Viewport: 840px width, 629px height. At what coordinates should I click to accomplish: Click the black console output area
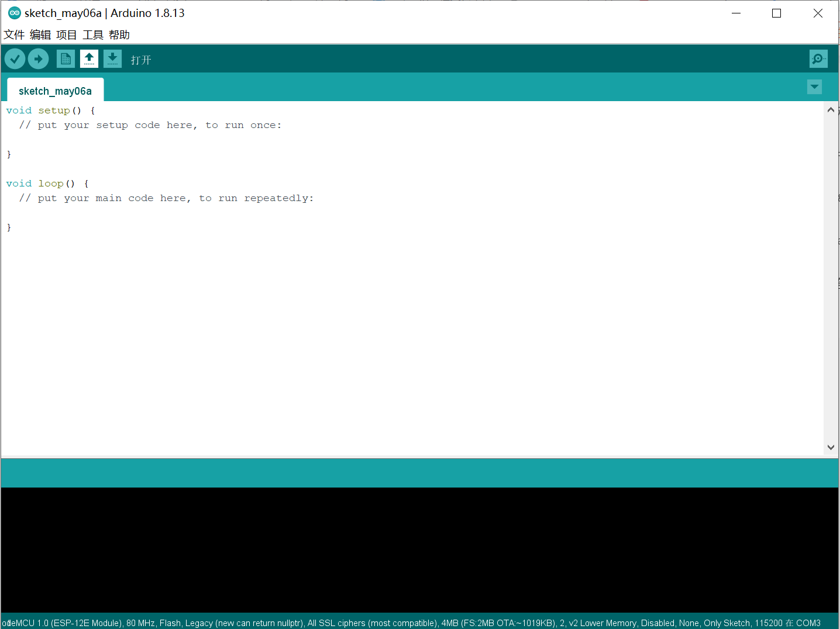pyautogui.click(x=419, y=550)
